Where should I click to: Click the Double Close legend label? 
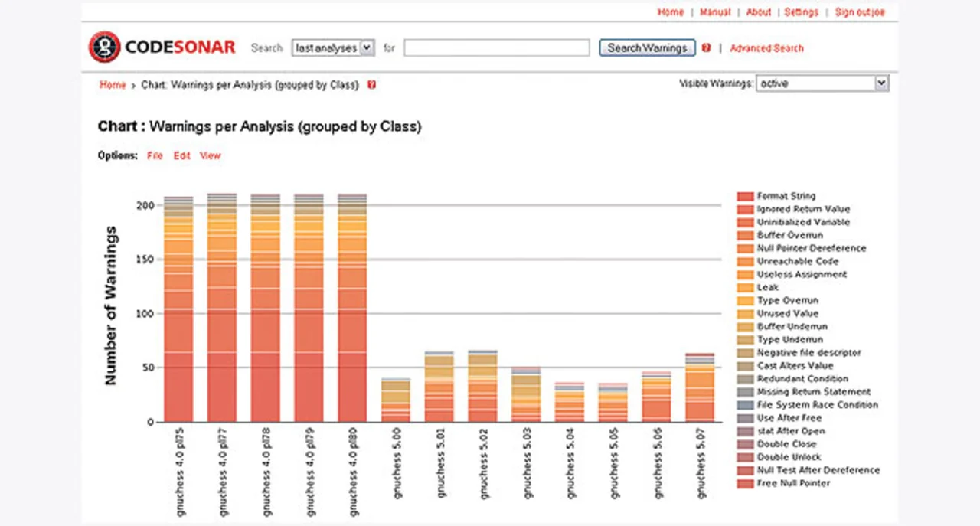coord(789,444)
